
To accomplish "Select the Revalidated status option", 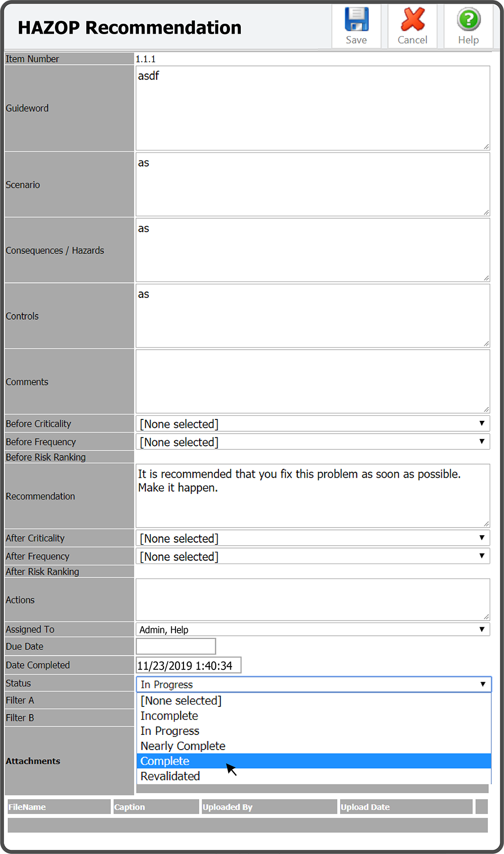I will pyautogui.click(x=170, y=776).
